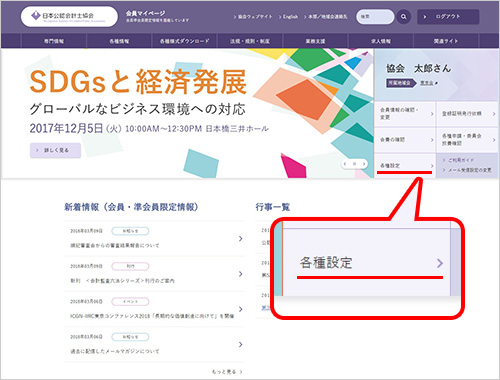This screenshot has height=380, width=500.
Task: Click the chevron beside 各種申請・委員会旅費確認
Action: point(494,140)
